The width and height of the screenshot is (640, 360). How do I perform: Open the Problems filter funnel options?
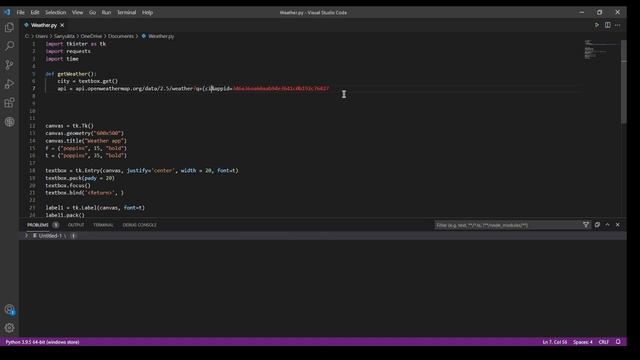[586, 225]
